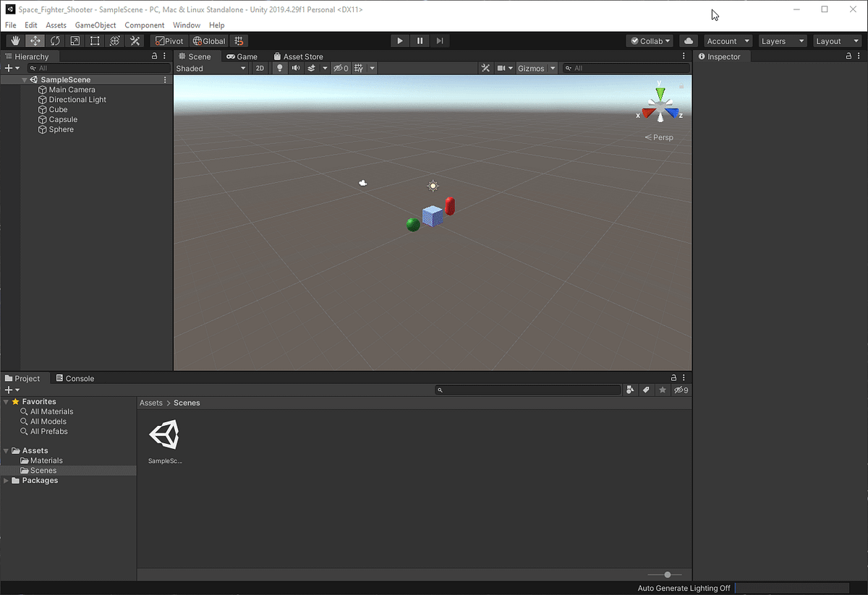
Task: Switch to the Game tab
Action: pos(242,56)
